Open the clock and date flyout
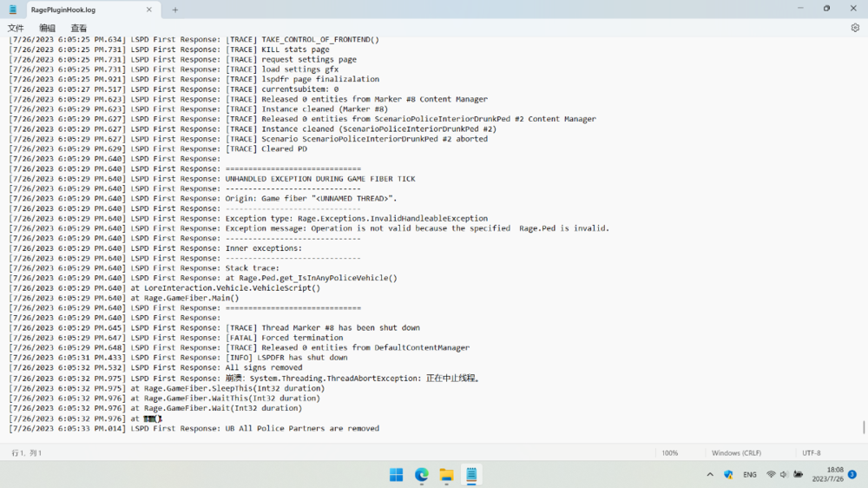 pyautogui.click(x=827, y=474)
